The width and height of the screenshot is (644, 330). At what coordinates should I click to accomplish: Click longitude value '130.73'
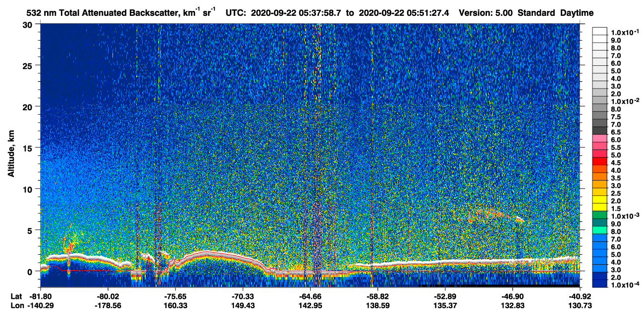coord(580,306)
